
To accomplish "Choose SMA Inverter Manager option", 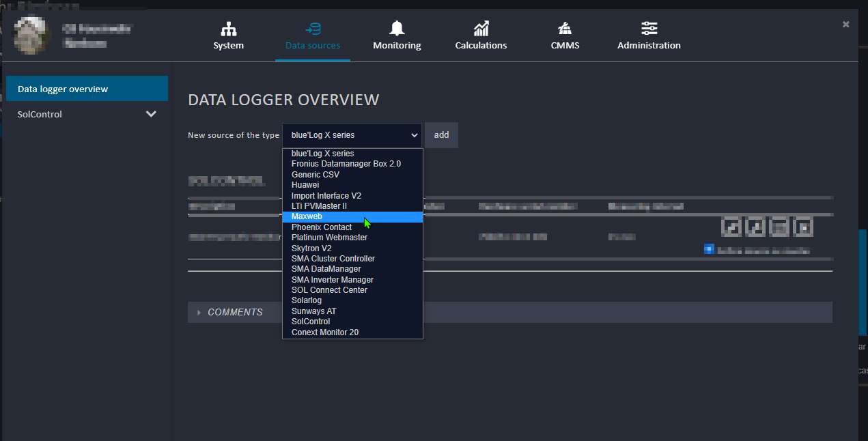I will click(352, 280).
